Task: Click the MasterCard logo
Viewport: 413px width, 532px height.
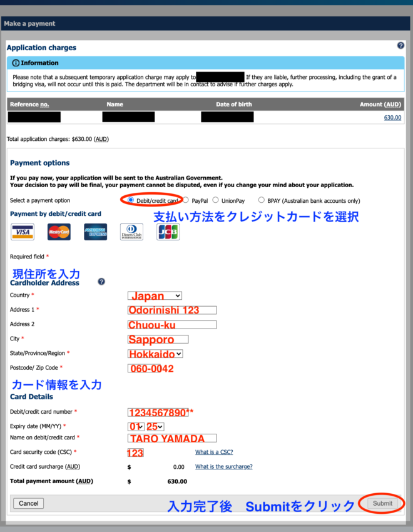Action: pyautogui.click(x=59, y=232)
